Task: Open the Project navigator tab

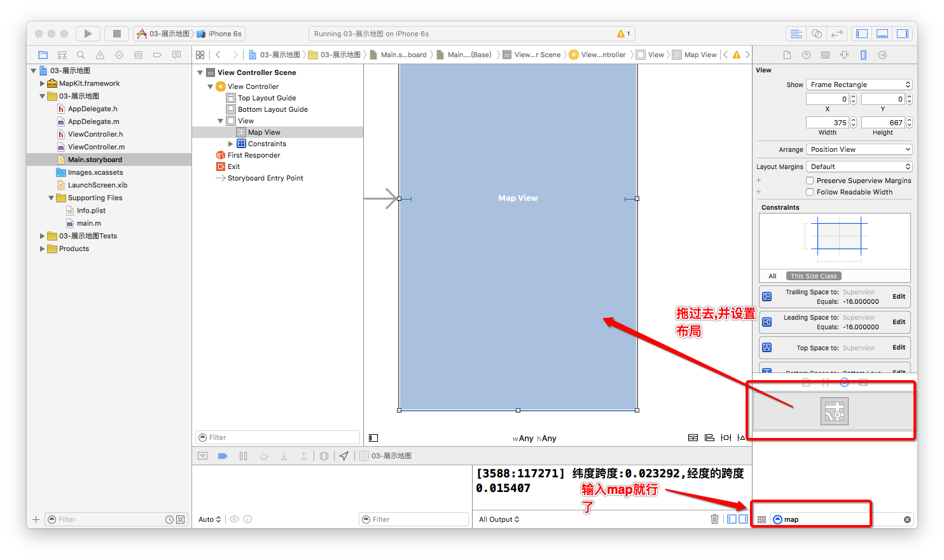Action: 43,55
